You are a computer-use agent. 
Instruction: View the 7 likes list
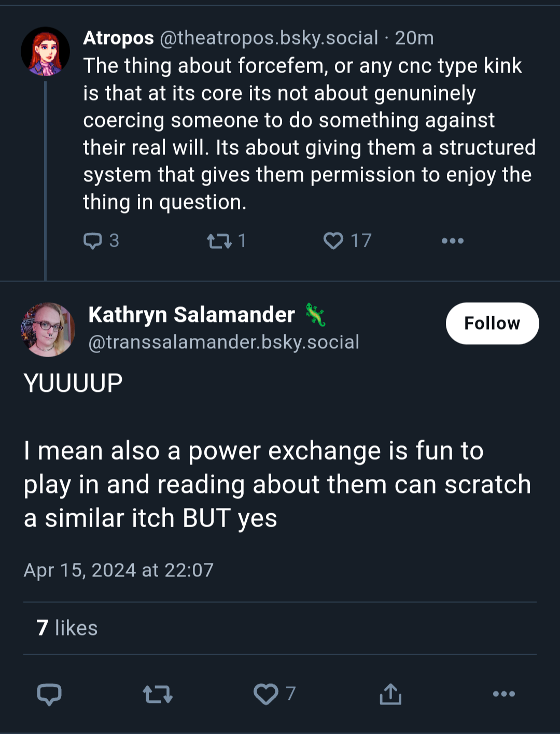point(67,628)
